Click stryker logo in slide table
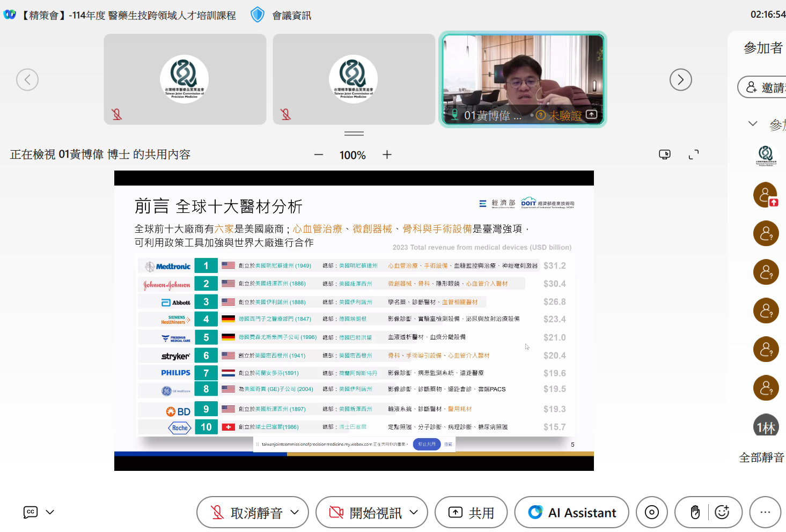The height and width of the screenshot is (532, 786). (x=176, y=356)
